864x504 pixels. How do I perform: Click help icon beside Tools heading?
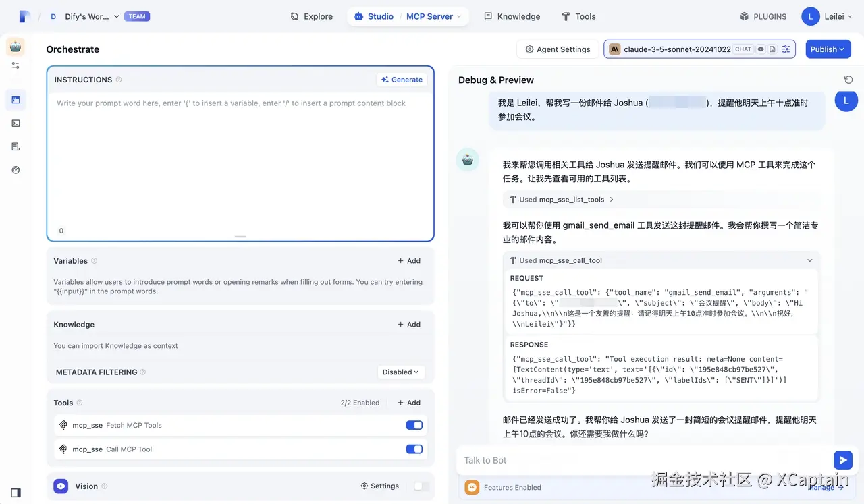[x=80, y=403]
